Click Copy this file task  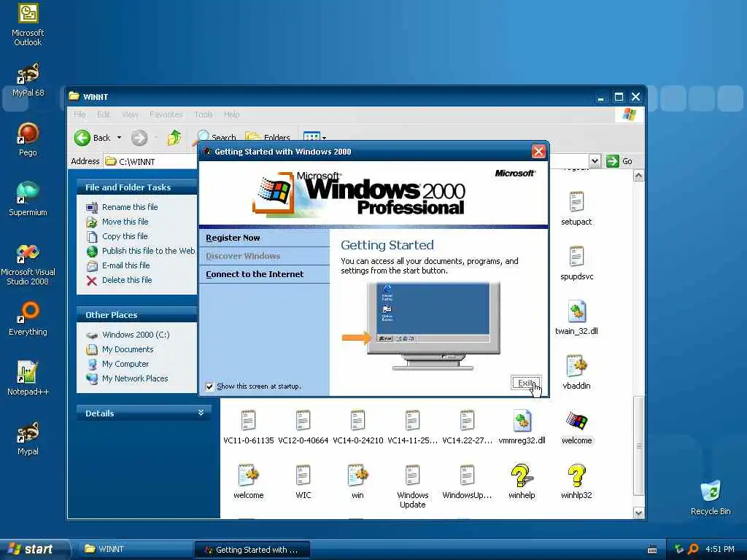click(x=125, y=236)
